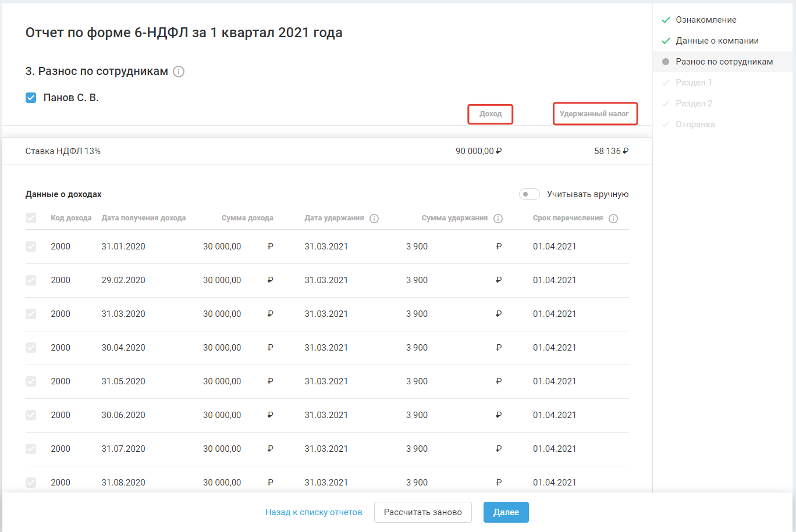Go to the 'Ознакомление' step
796x532 pixels.
click(x=706, y=20)
